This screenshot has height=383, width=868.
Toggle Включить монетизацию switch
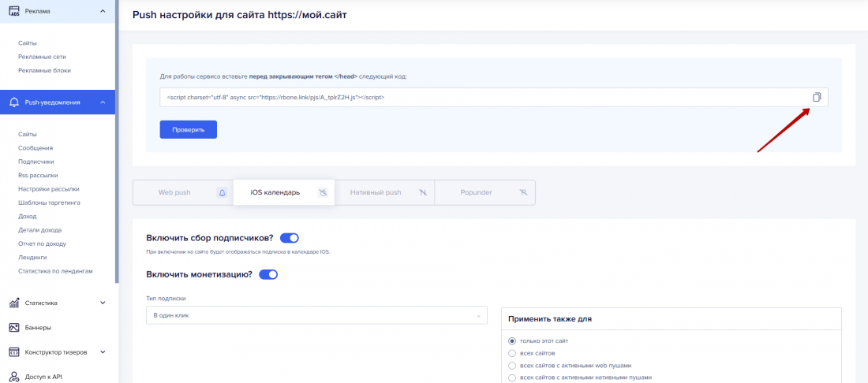coord(268,274)
